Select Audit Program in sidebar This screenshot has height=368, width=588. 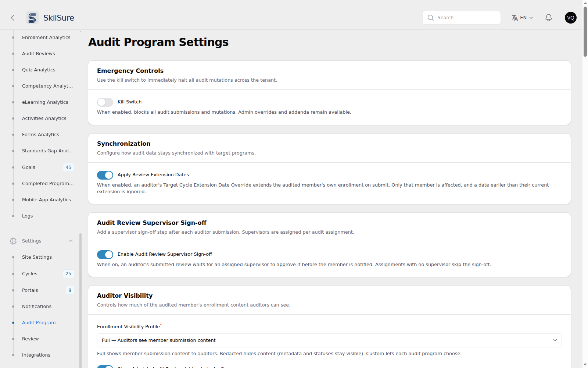39,323
